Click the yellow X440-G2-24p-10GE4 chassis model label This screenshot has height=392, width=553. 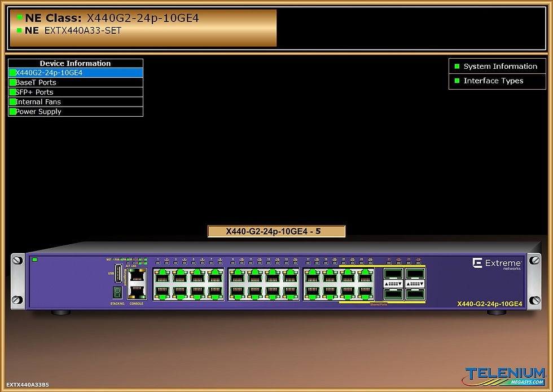(x=490, y=304)
